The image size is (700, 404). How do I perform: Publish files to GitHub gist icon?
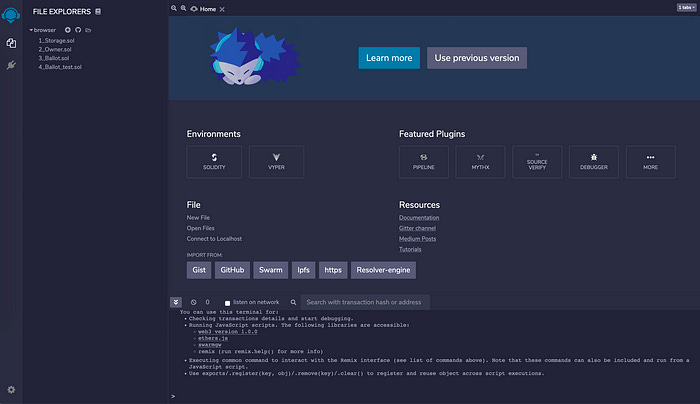pyautogui.click(x=78, y=30)
